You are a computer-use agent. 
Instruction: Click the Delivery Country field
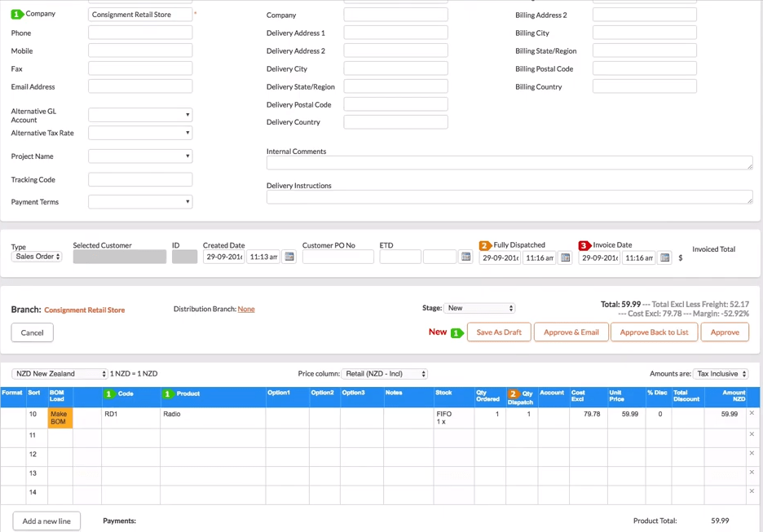pyautogui.click(x=395, y=122)
